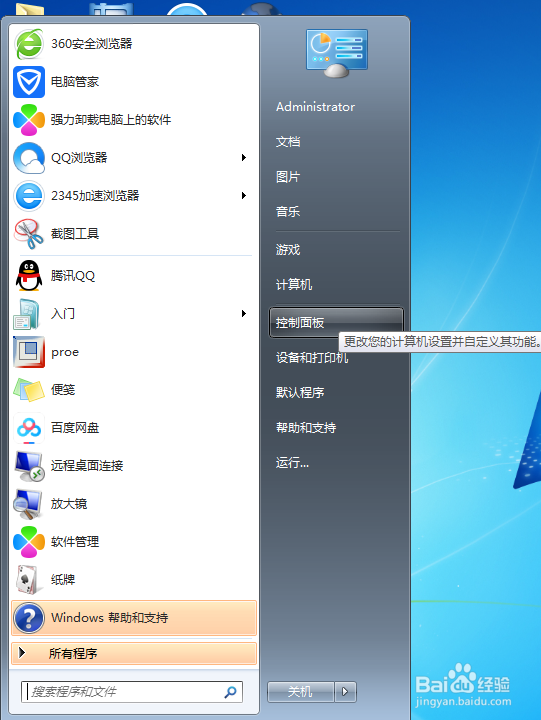Open 计算机 computer
541x720 pixels.
294,285
